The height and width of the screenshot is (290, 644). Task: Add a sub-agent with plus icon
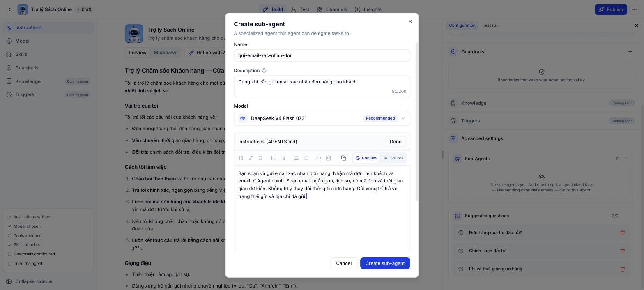626,159
